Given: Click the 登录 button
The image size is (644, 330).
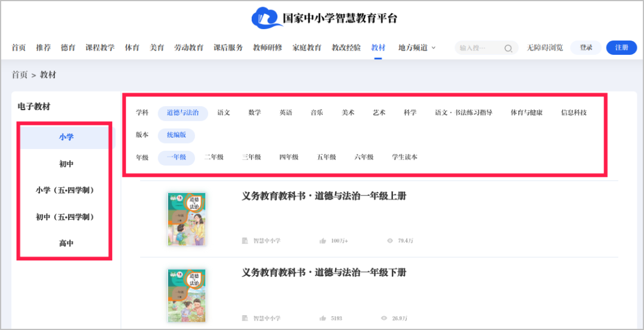Looking at the screenshot, I should tap(586, 48).
